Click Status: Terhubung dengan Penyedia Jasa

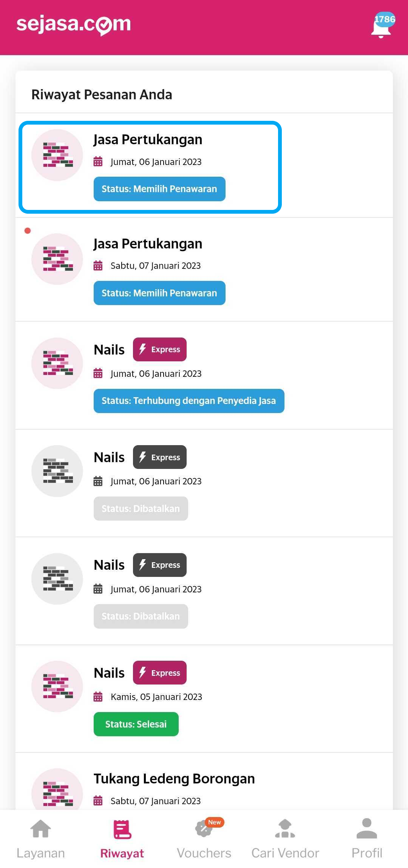(x=189, y=401)
